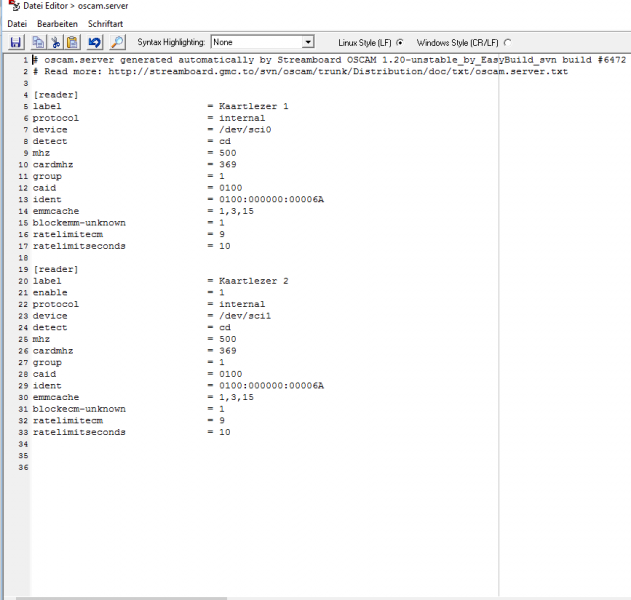Screen dimensions: 631x600
Task: Undo last change with the blue arrow icon
Action: click(x=95, y=42)
